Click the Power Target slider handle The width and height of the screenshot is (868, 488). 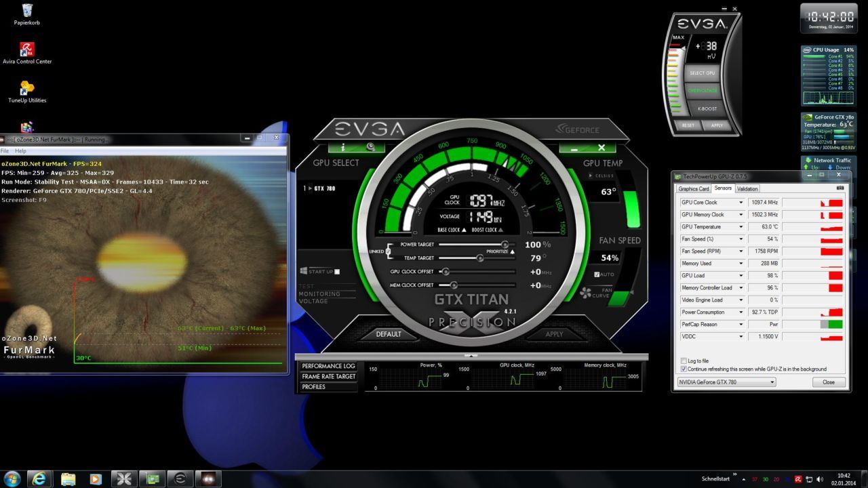505,244
